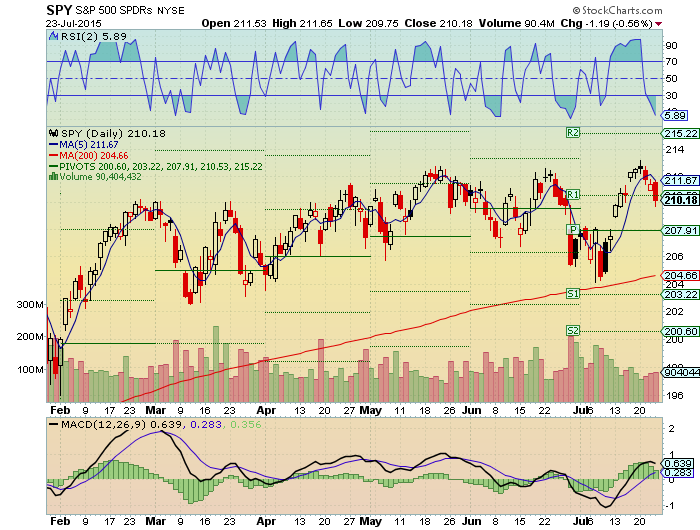Click the Low 209.75 value in header
This screenshot has height=530, width=700.
(x=368, y=23)
